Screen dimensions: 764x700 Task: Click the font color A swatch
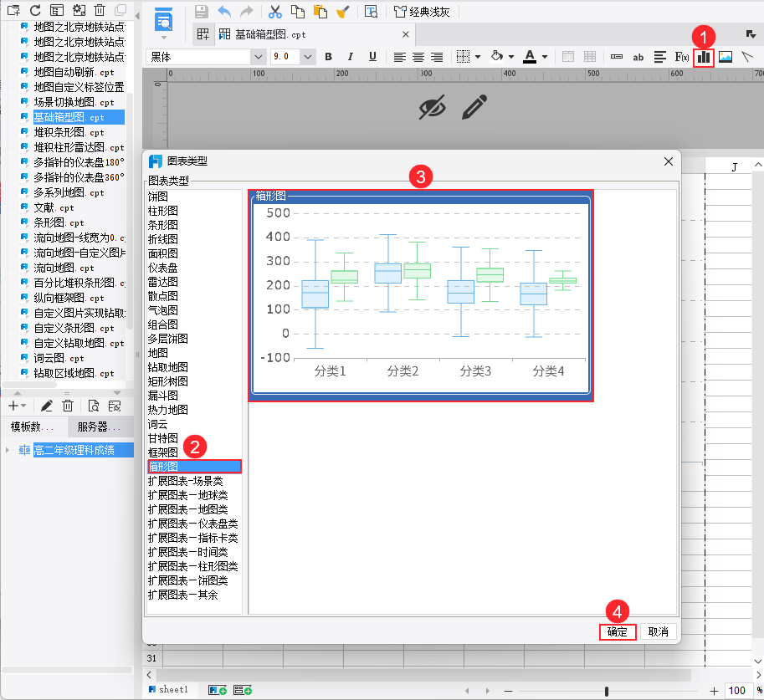pos(530,57)
